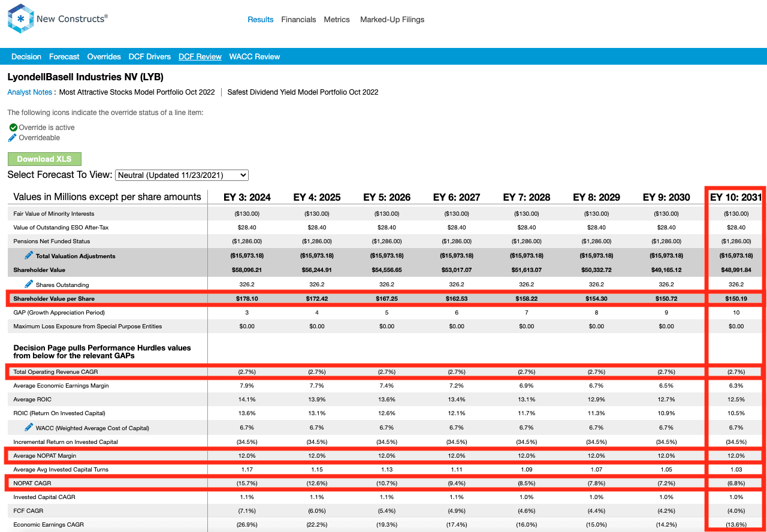Click the EY 4: 2025 column header
The image size is (767, 532).
coord(317,197)
